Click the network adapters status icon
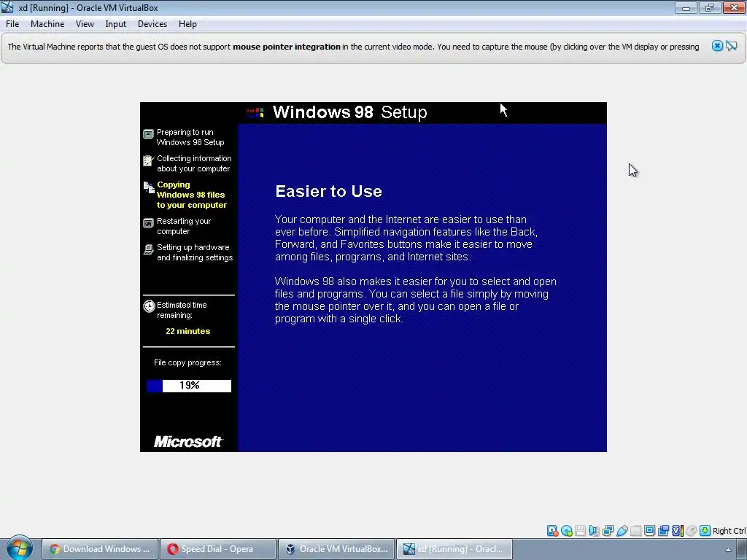The height and width of the screenshot is (560, 747). pos(608,531)
